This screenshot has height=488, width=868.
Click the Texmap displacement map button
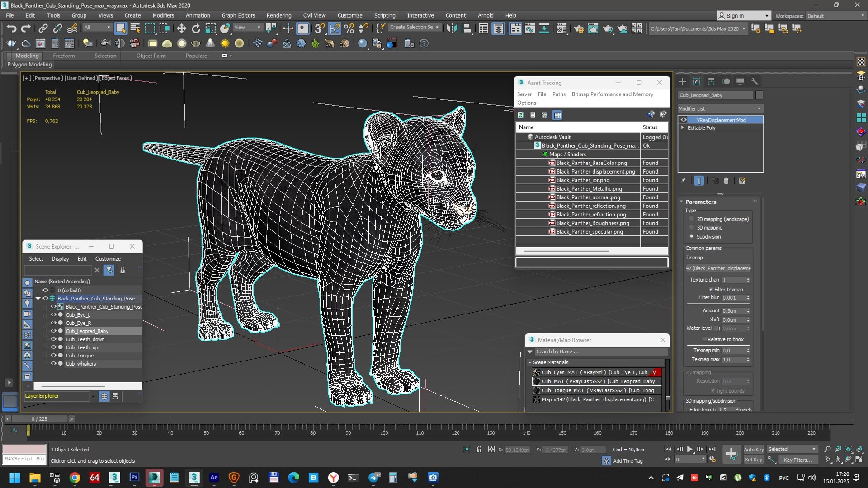click(718, 268)
